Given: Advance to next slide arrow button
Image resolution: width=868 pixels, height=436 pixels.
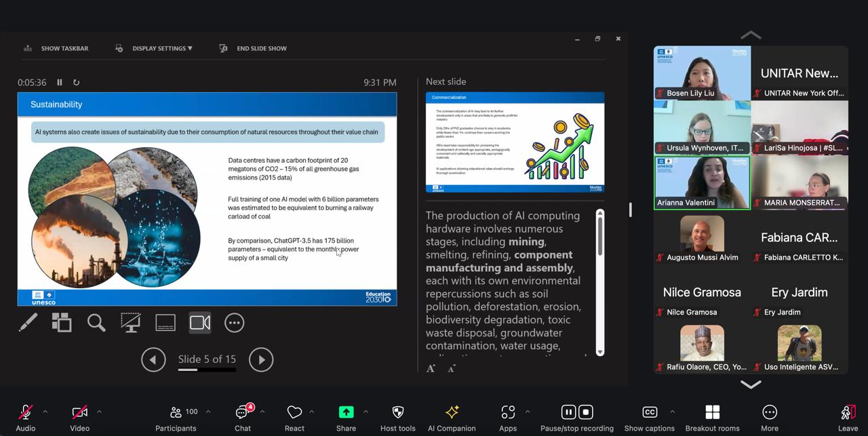Looking at the screenshot, I should (x=261, y=360).
